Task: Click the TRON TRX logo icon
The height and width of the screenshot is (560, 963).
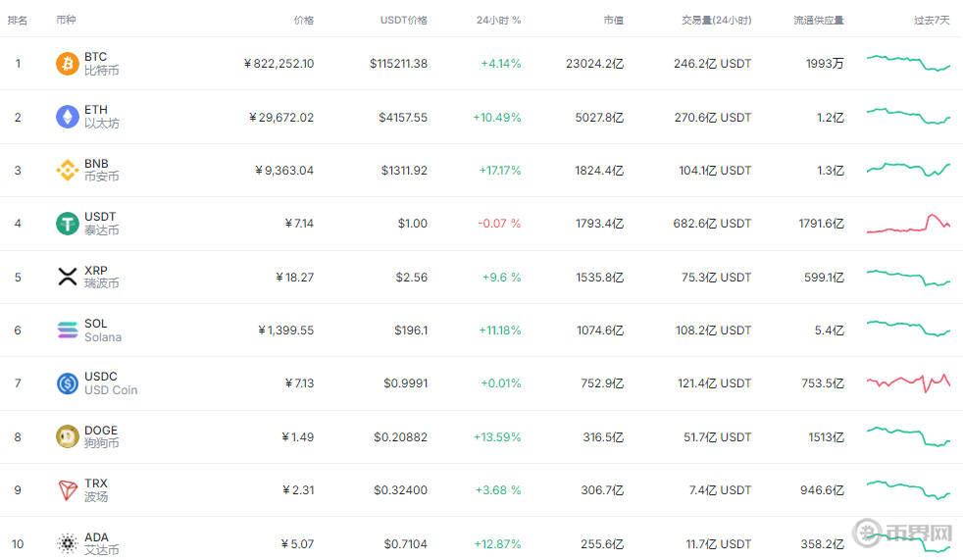Action: pyautogui.click(x=67, y=489)
